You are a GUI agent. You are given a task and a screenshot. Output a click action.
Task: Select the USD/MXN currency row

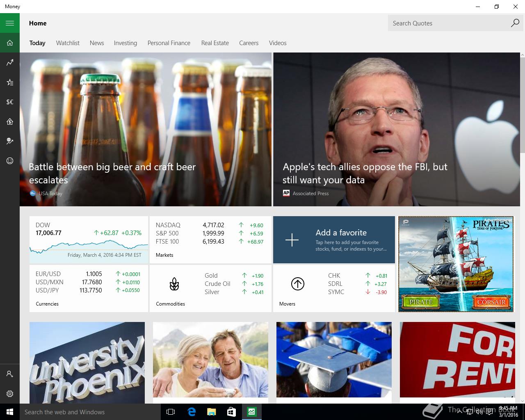point(88,282)
